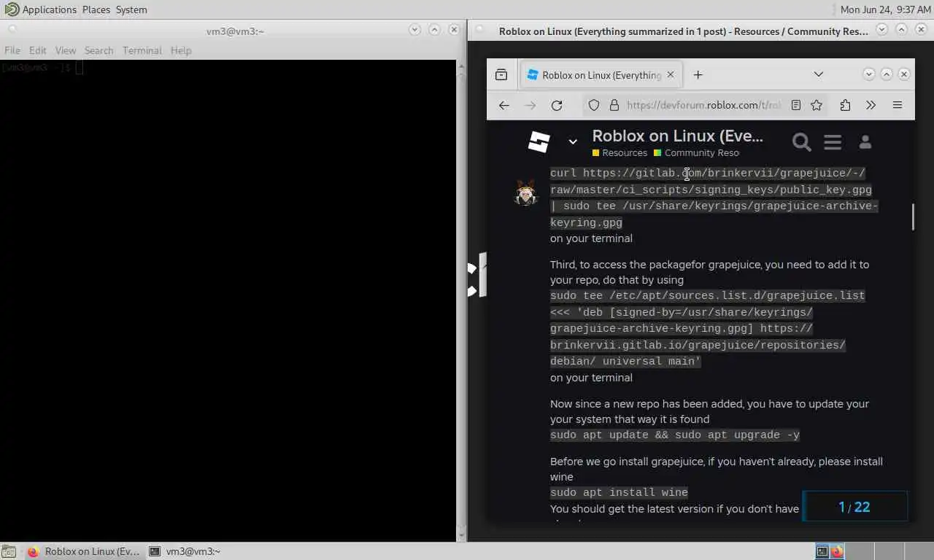Reload the current page

(x=556, y=105)
